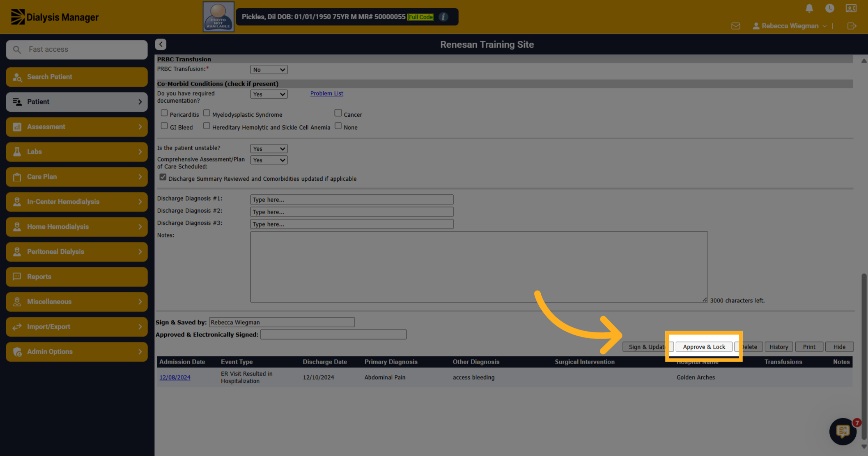Uncheck Discharge Summary Reviewed checkbox
The width and height of the screenshot is (868, 456).
163,177
